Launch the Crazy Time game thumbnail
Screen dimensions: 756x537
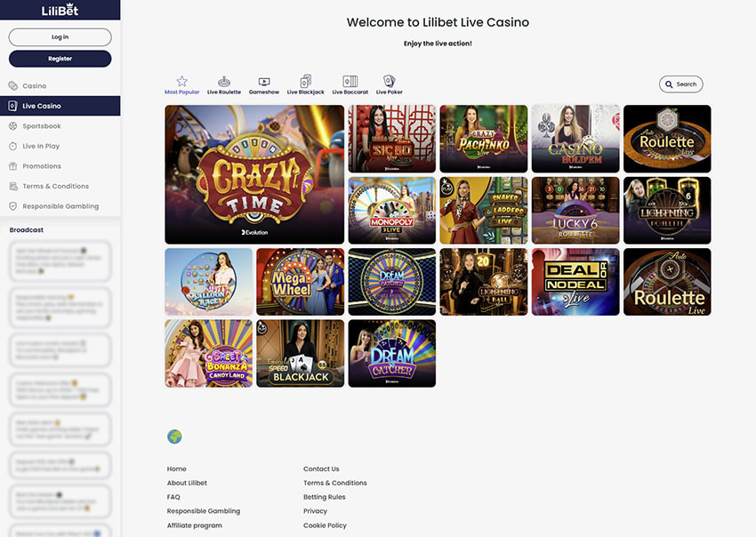254,174
